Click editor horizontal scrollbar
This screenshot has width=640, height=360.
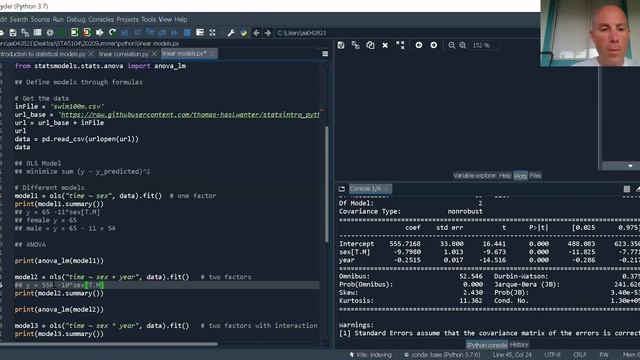[x=109, y=344]
